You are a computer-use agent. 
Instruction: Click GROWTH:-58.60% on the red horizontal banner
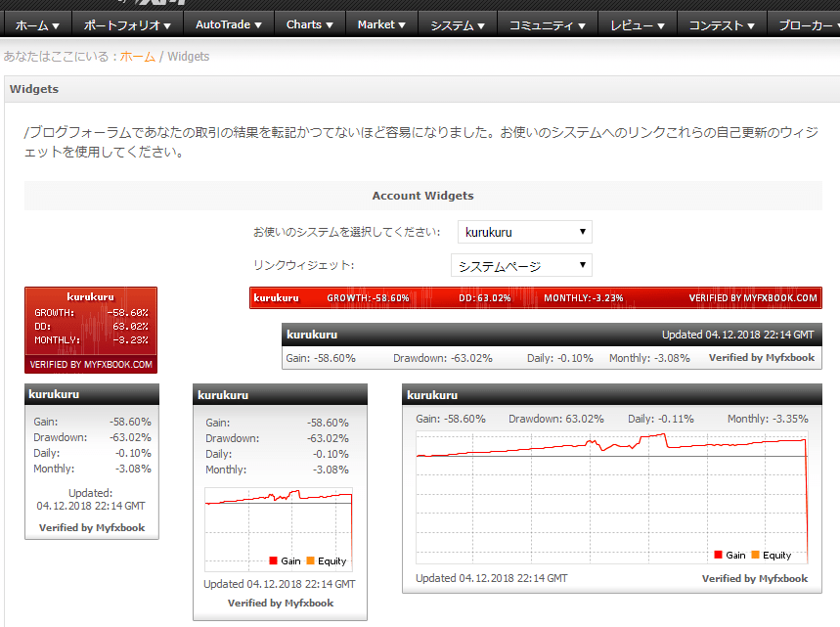368,298
